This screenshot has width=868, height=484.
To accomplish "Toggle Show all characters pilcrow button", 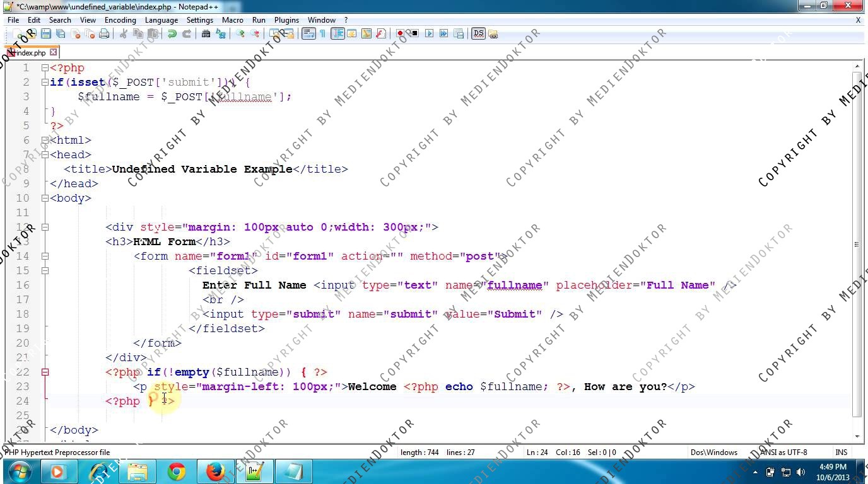I will [322, 34].
